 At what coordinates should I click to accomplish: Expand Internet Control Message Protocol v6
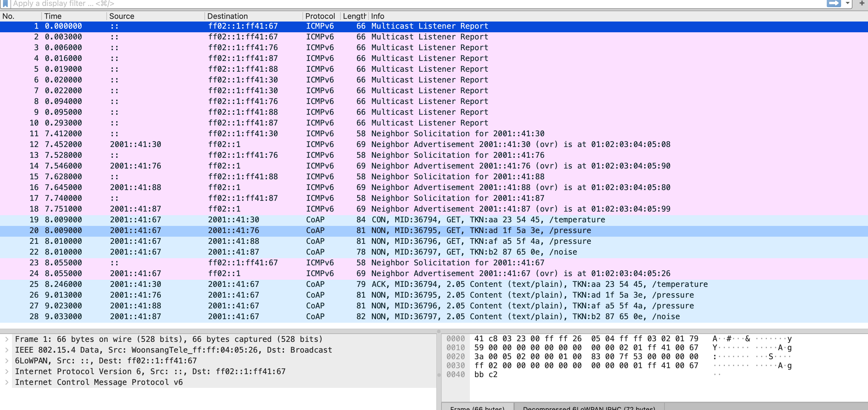point(7,383)
